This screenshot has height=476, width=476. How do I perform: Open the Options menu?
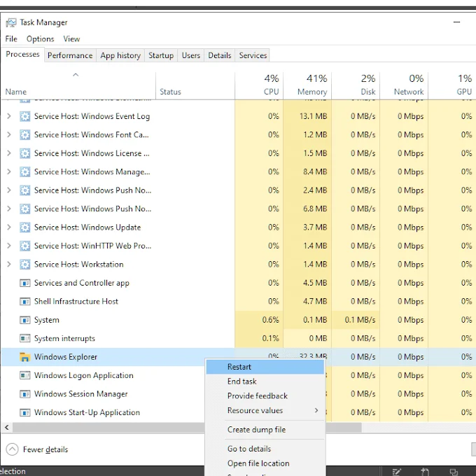41,39
